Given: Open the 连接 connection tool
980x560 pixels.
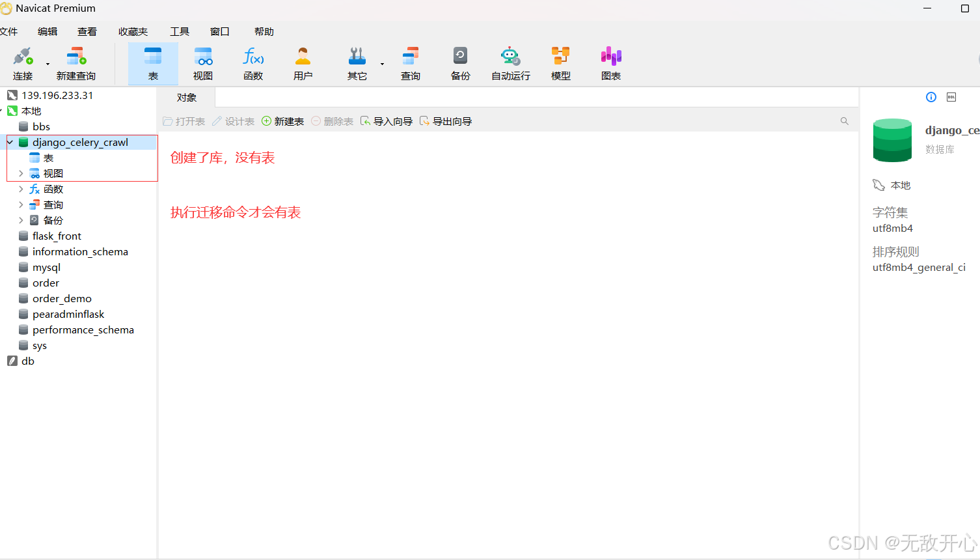Looking at the screenshot, I should pos(23,64).
